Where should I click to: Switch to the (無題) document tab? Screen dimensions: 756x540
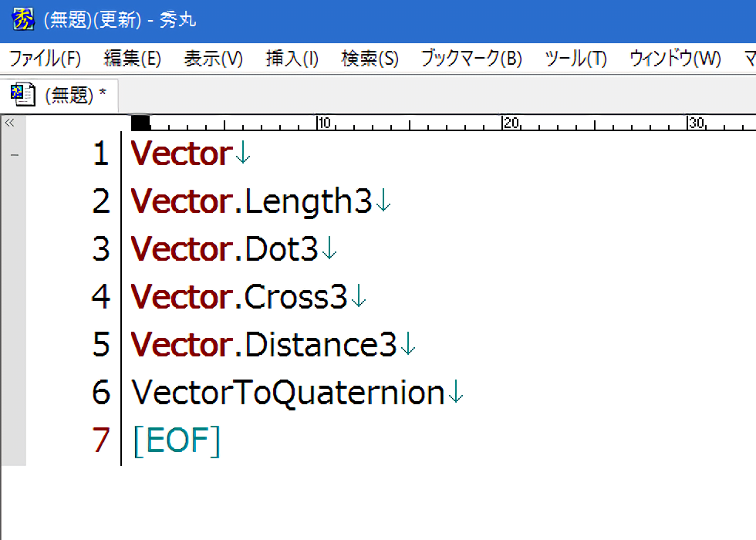75,96
